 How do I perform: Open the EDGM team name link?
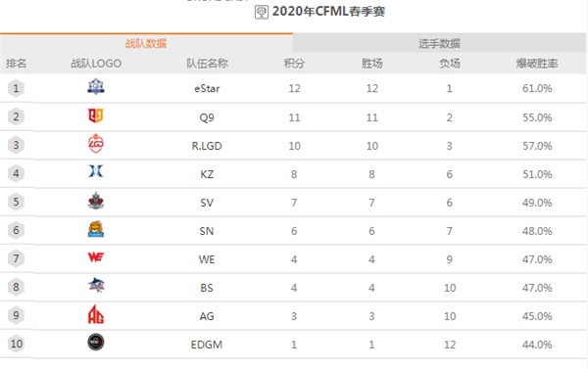(207, 345)
